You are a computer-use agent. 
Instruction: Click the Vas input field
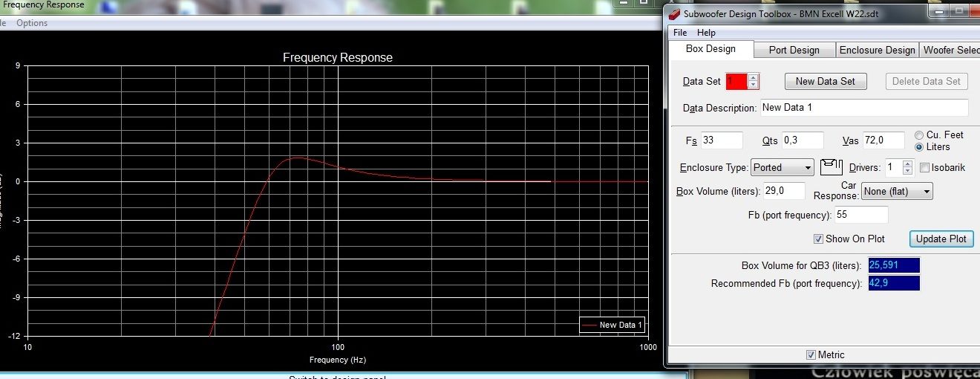pyautogui.click(x=883, y=140)
